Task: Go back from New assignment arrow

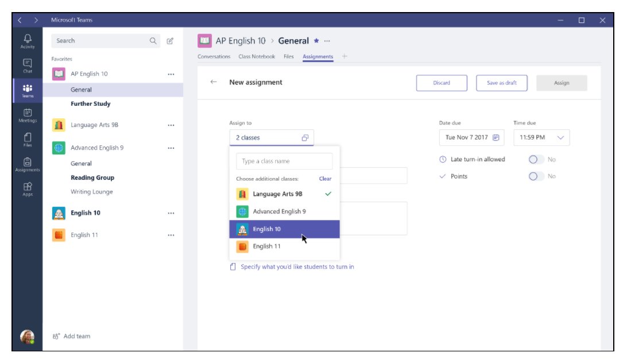Action: click(x=214, y=82)
